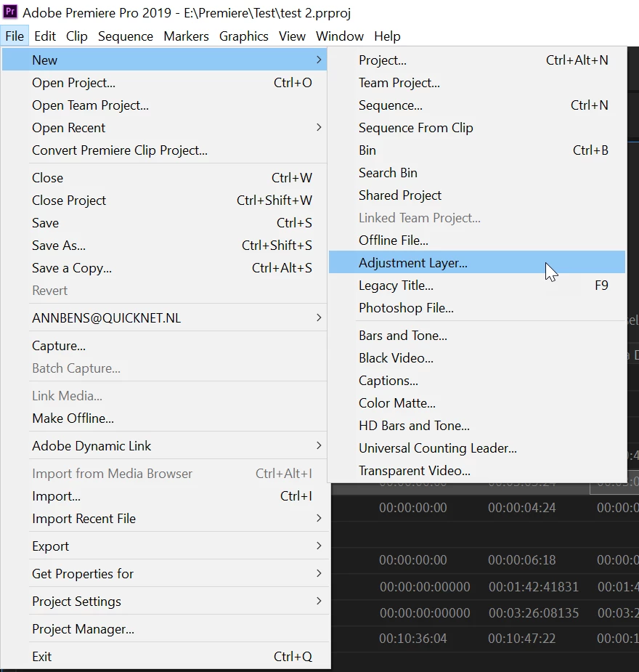Click the 00:01:42:41831 timecode cell
This screenshot has height=672, width=639.
534,587
